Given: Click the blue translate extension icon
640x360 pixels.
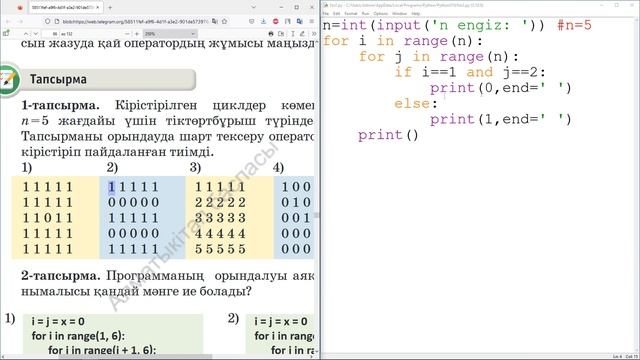Looking at the screenshot, I should coord(300,21).
